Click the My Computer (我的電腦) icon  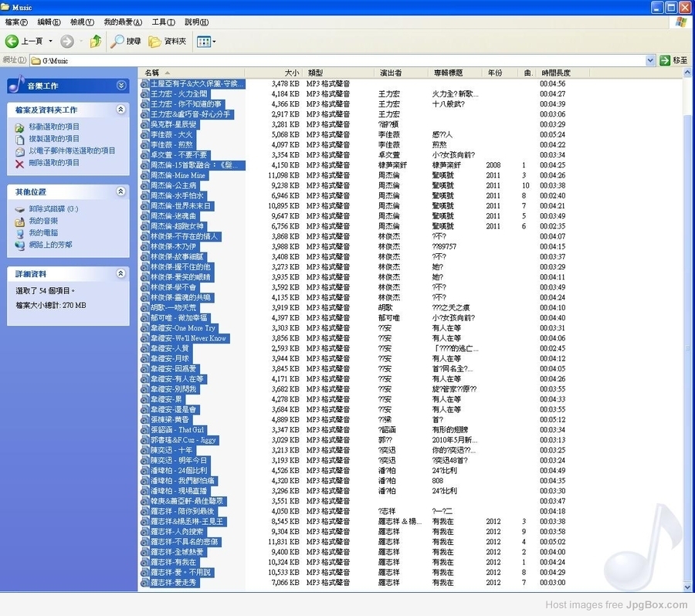point(20,233)
